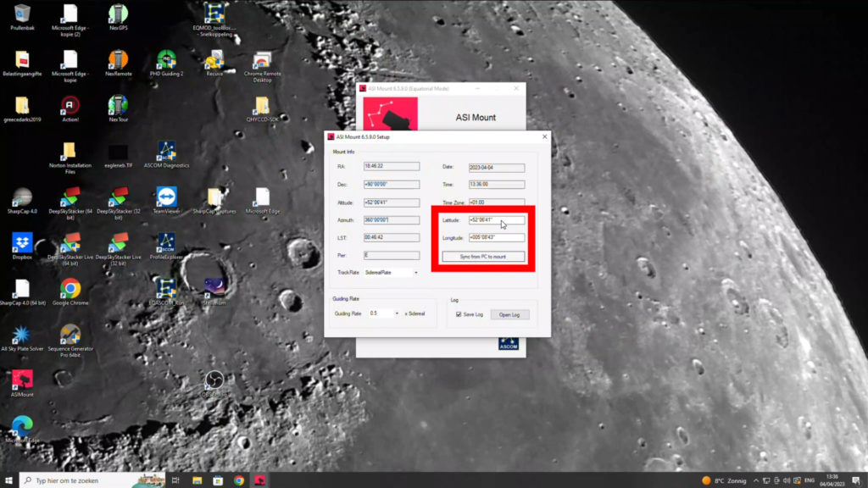Screen dimensions: 868x488
Task: Click the Pier value field
Action: [392, 255]
